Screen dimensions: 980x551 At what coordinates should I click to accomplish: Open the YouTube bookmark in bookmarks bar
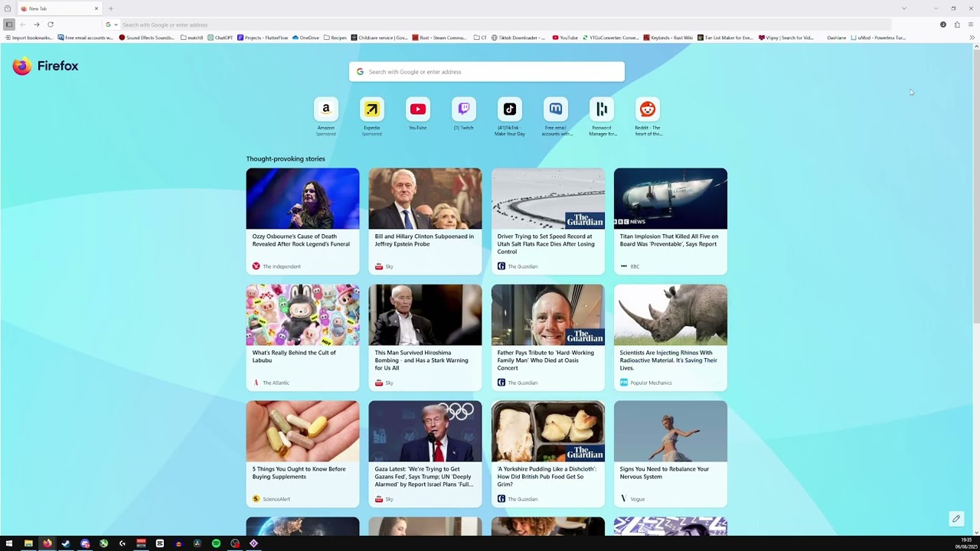pyautogui.click(x=565, y=37)
